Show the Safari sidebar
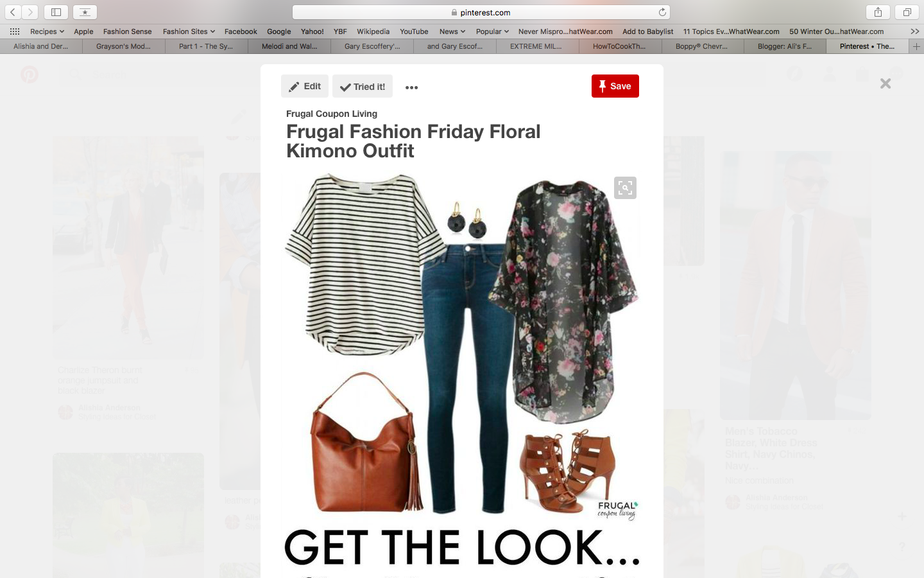 click(56, 12)
